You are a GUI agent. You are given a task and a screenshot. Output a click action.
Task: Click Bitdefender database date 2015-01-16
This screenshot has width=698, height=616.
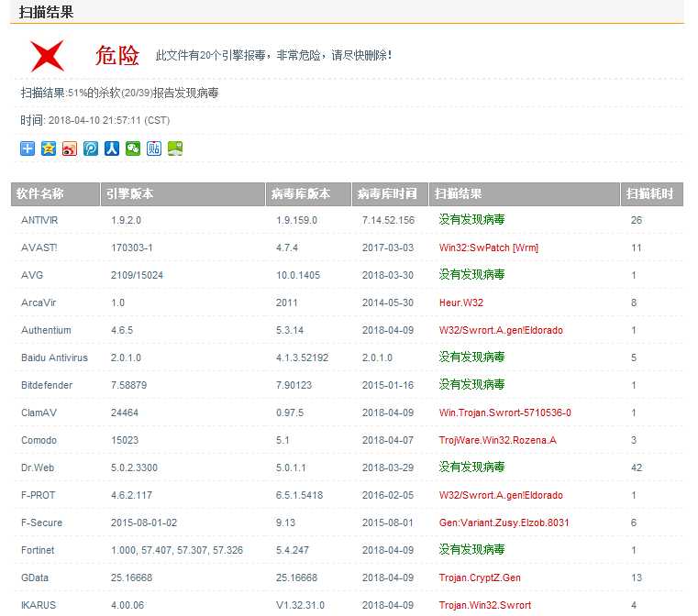(388, 385)
